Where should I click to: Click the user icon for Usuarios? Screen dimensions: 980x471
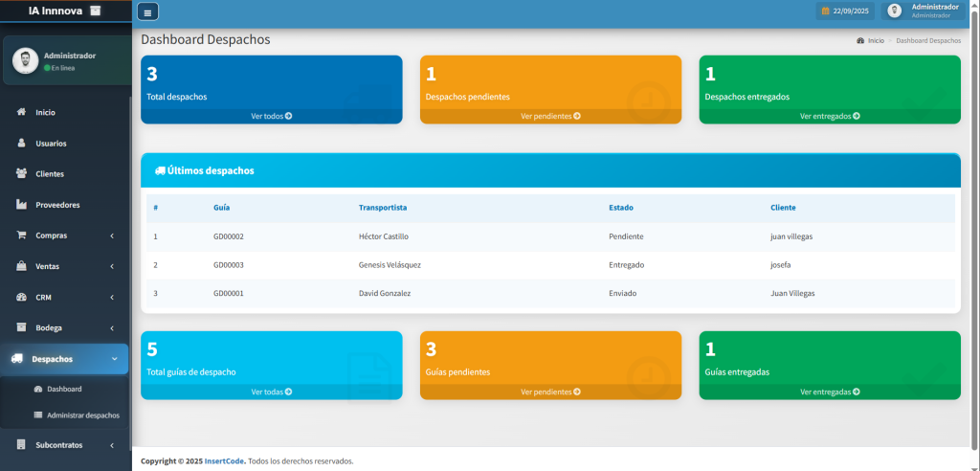coord(21,143)
